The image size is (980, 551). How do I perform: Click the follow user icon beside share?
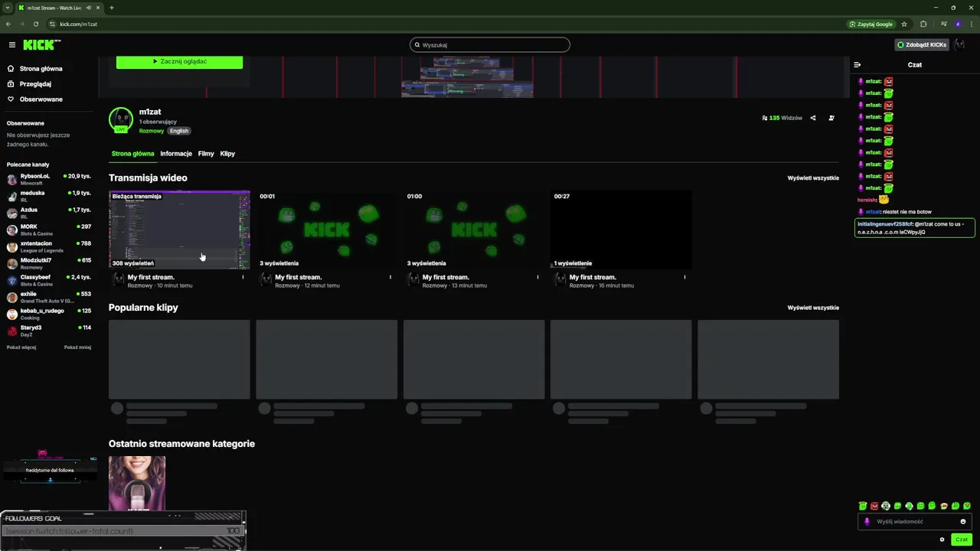coord(831,118)
